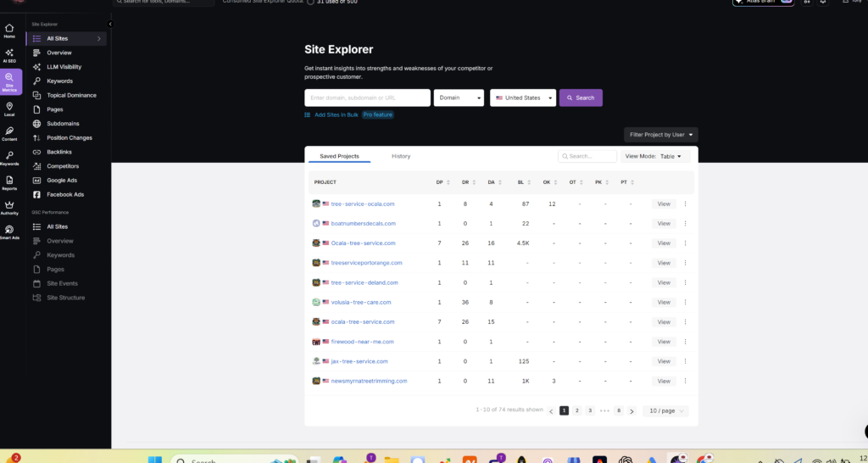Open Backlinks page
This screenshot has height=463, width=868.
click(x=58, y=152)
